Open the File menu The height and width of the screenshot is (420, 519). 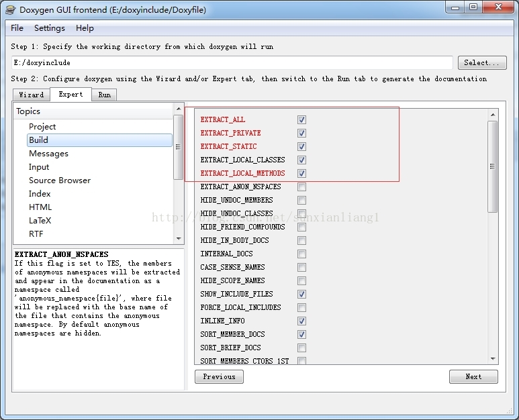tap(17, 28)
